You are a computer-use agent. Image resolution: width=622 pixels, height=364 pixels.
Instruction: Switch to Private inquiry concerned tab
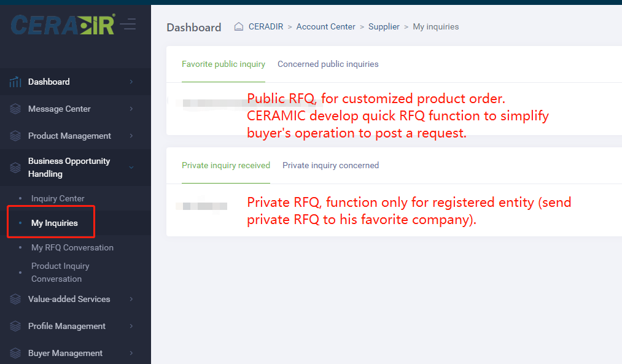330,165
